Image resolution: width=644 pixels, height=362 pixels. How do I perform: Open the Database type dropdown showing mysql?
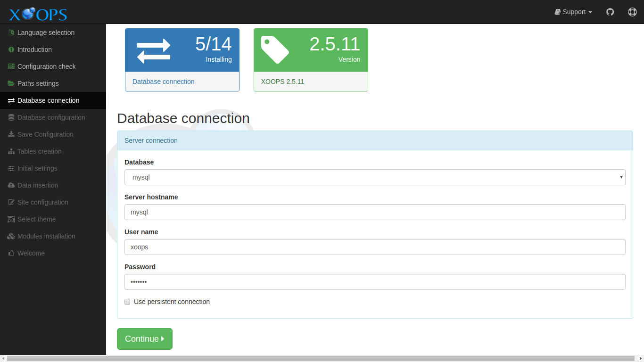point(374,177)
